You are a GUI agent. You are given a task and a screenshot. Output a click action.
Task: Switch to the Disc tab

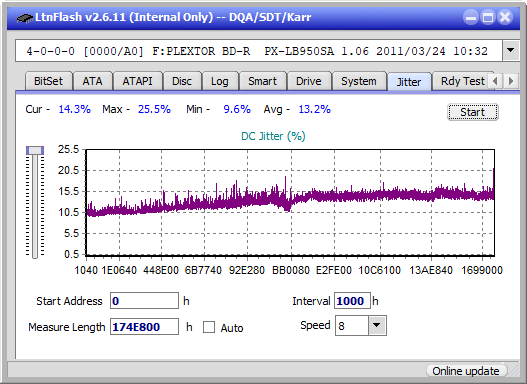[182, 81]
